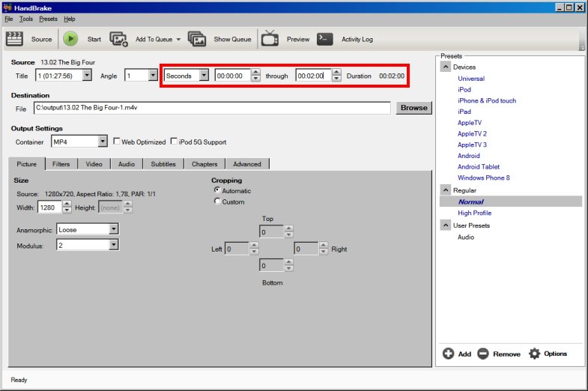Select the Android preset
This screenshot has height=391, width=588.
click(x=469, y=156)
